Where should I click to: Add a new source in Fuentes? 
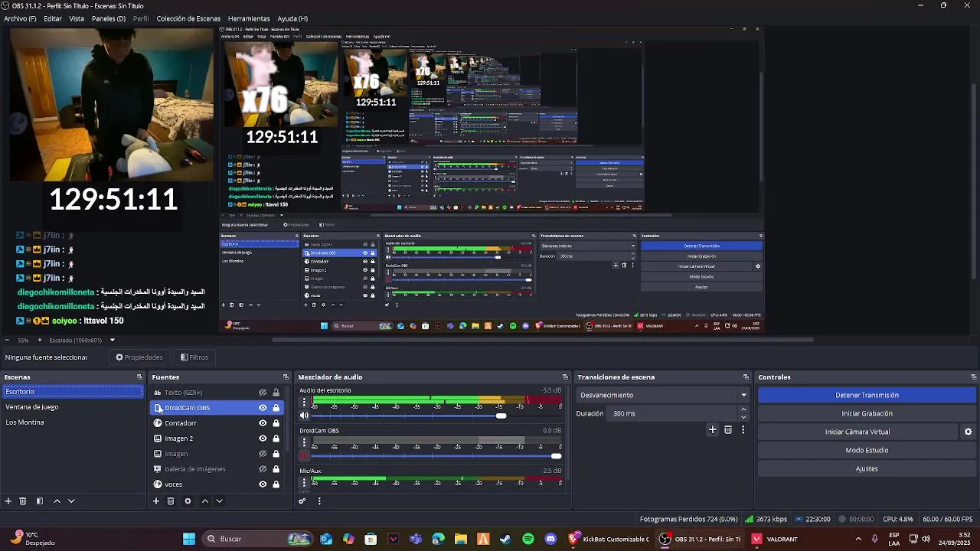[156, 501]
